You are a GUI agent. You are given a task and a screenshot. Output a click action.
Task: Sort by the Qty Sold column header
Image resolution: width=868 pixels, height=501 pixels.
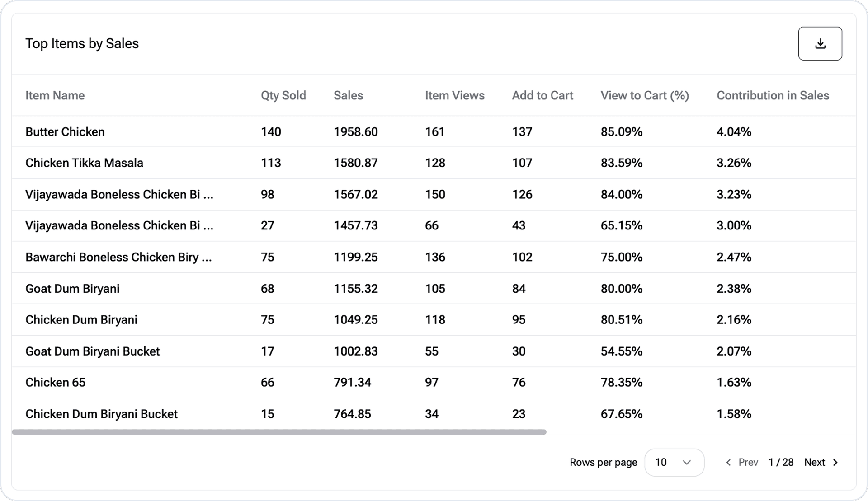click(283, 95)
